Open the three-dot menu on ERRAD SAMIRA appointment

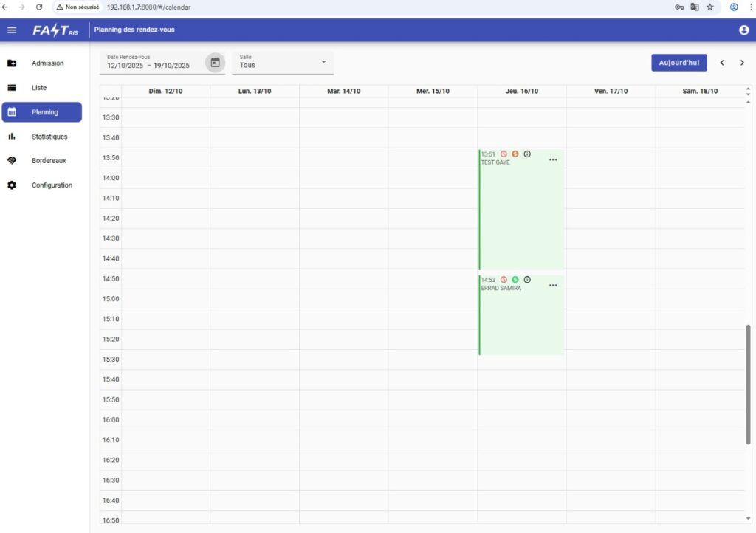click(553, 285)
